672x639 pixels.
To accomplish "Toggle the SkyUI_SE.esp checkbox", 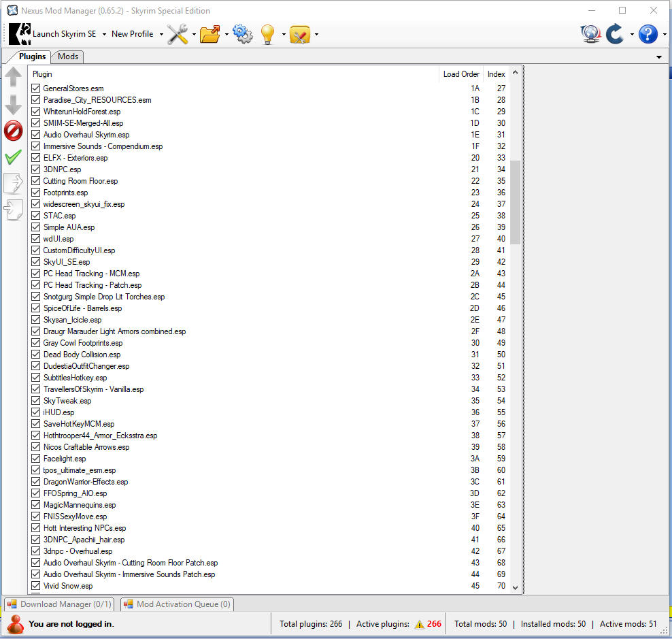I will (36, 262).
